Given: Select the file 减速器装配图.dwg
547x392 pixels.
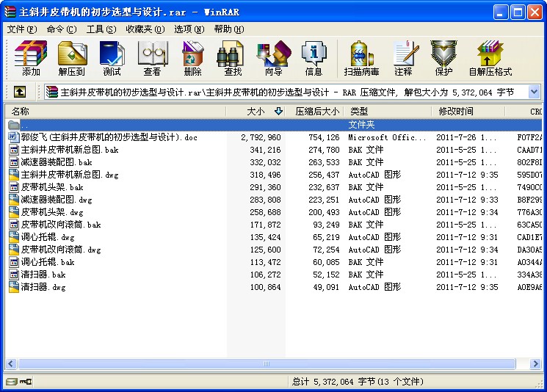Looking at the screenshot, I should (x=57, y=200).
